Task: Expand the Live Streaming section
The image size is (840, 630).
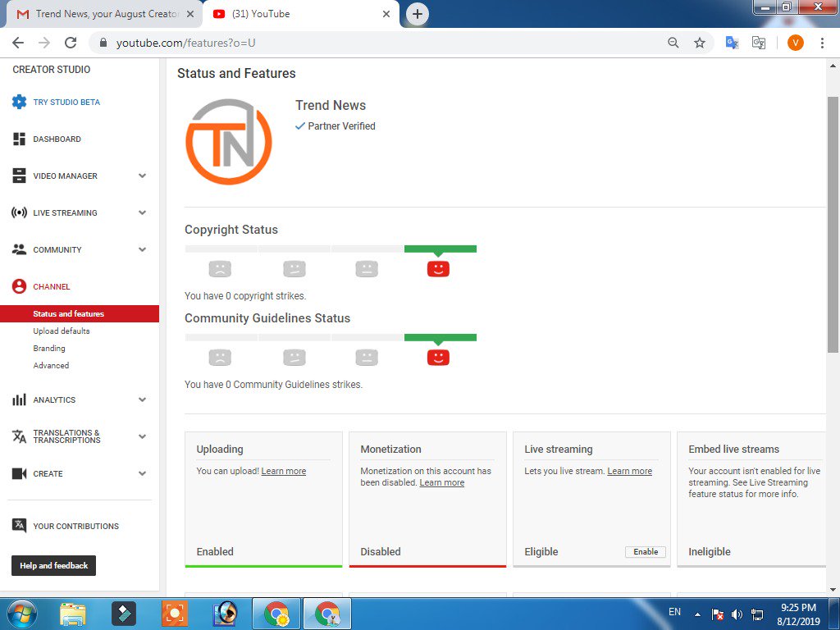Action: 143,212
